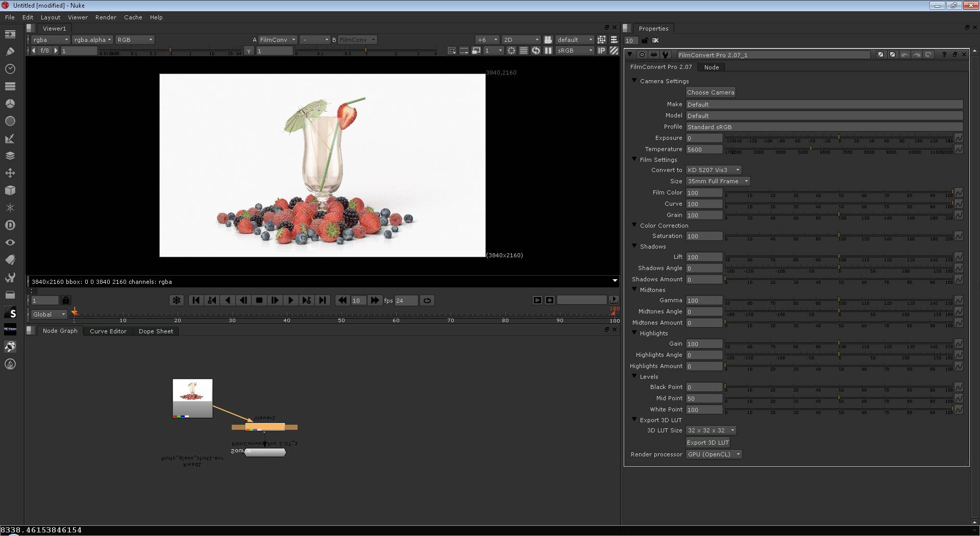980x536 pixels.
Task: Collapse the Film Settings section
Action: coord(634,159)
